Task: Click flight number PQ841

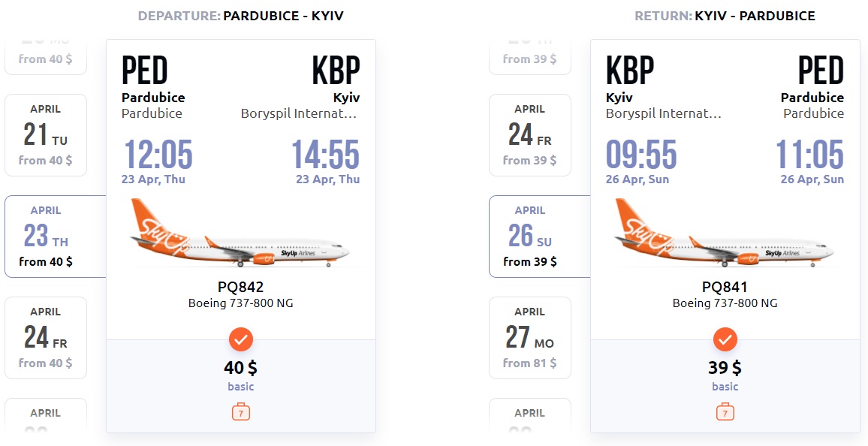Action: coord(725,287)
